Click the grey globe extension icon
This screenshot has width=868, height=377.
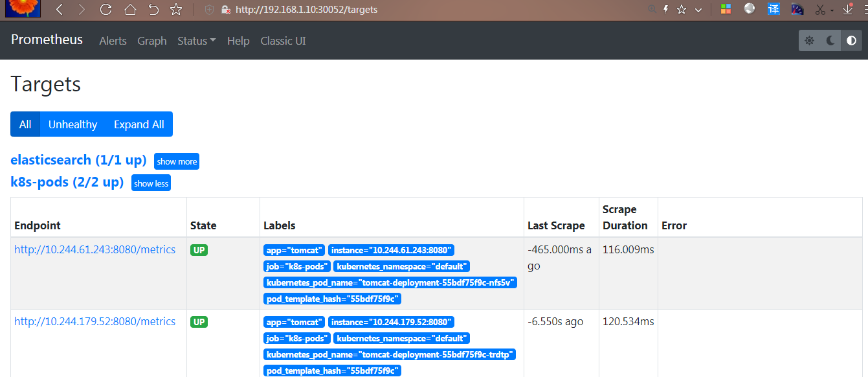click(x=750, y=9)
